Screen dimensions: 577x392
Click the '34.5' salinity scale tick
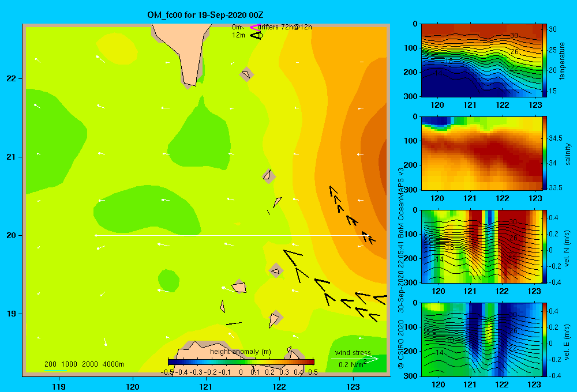click(555, 138)
